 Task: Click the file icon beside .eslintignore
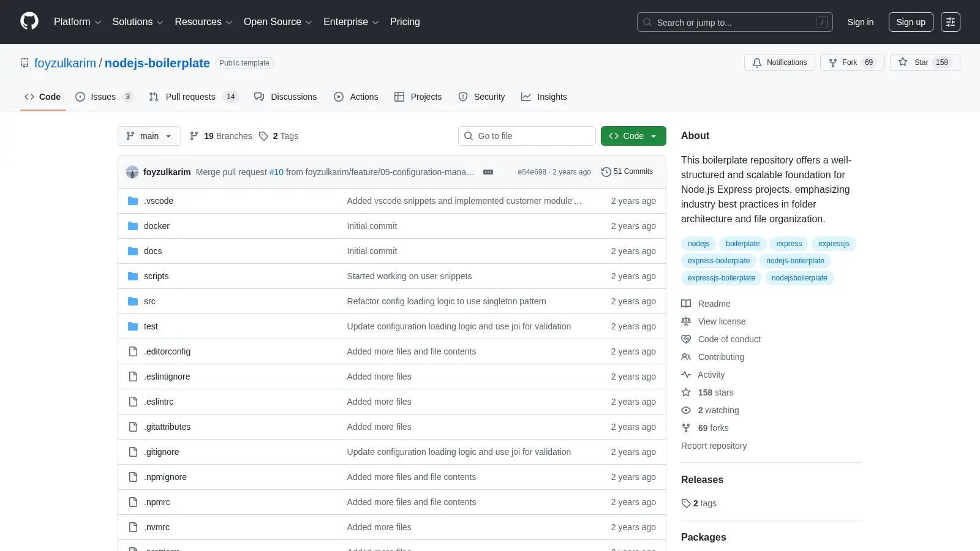(x=133, y=377)
